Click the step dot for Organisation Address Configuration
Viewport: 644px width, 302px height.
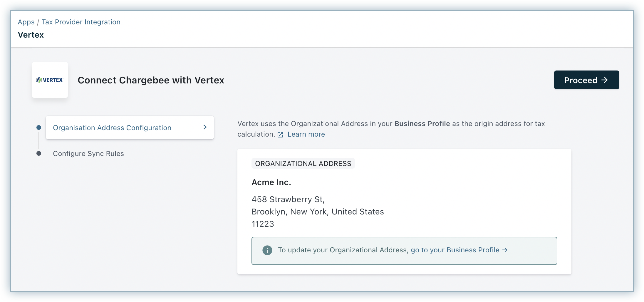pyautogui.click(x=39, y=127)
